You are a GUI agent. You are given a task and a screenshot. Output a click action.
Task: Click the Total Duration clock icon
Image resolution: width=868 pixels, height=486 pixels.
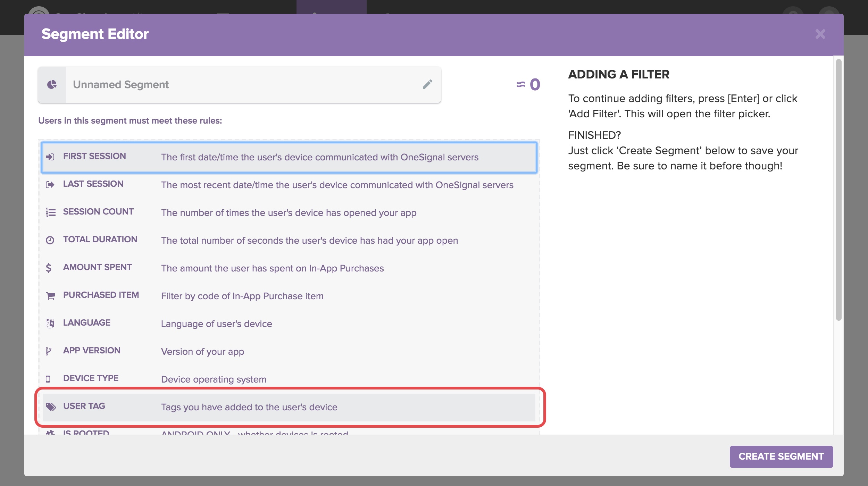50,240
